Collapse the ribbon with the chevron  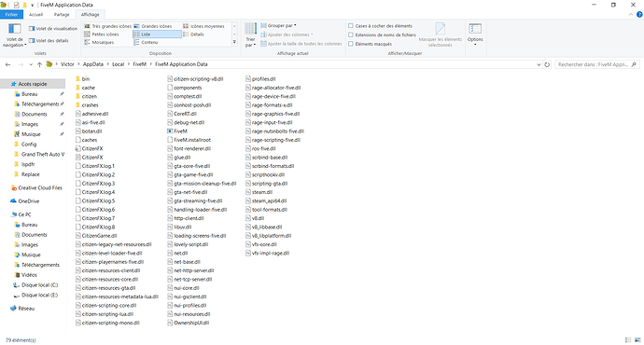(x=631, y=14)
